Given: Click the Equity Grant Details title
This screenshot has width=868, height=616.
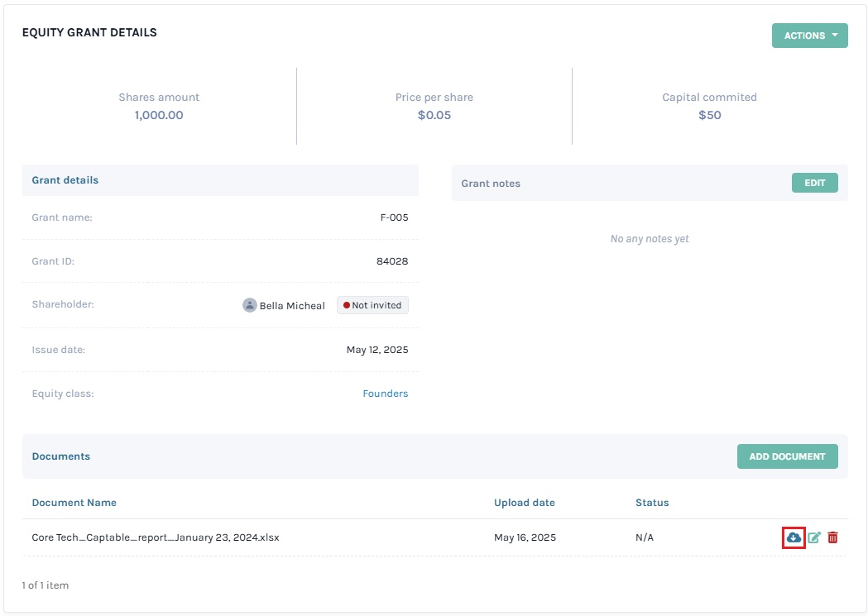Looking at the screenshot, I should [89, 32].
